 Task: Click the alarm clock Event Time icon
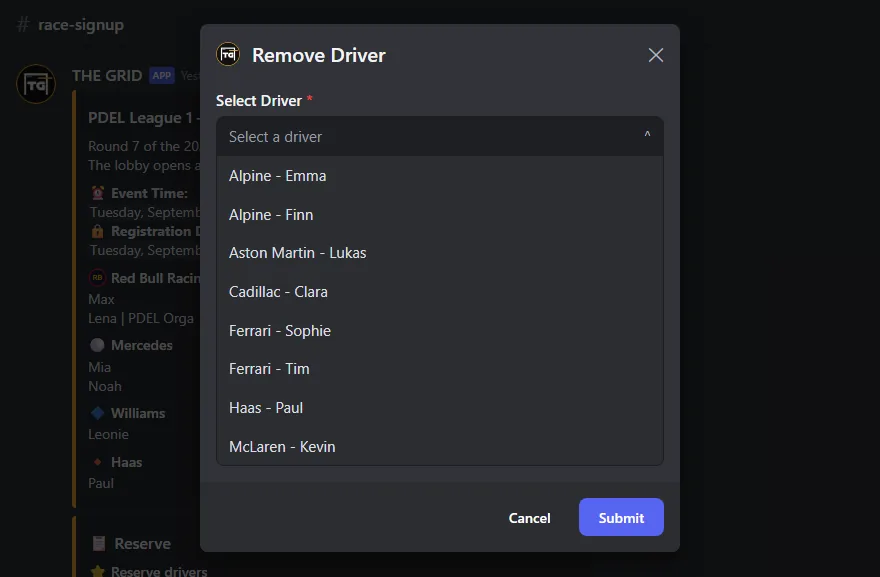[x=98, y=193]
